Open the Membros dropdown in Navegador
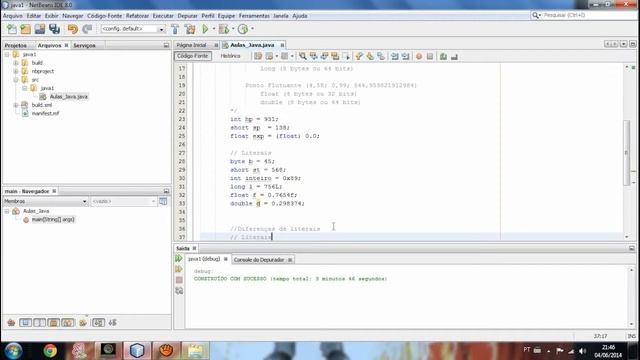 (x=45, y=201)
